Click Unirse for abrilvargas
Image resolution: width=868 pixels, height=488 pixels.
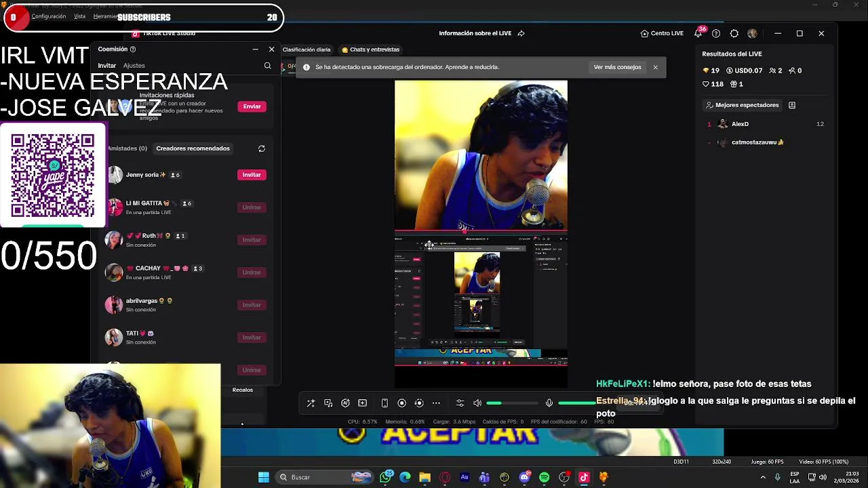pos(252,305)
